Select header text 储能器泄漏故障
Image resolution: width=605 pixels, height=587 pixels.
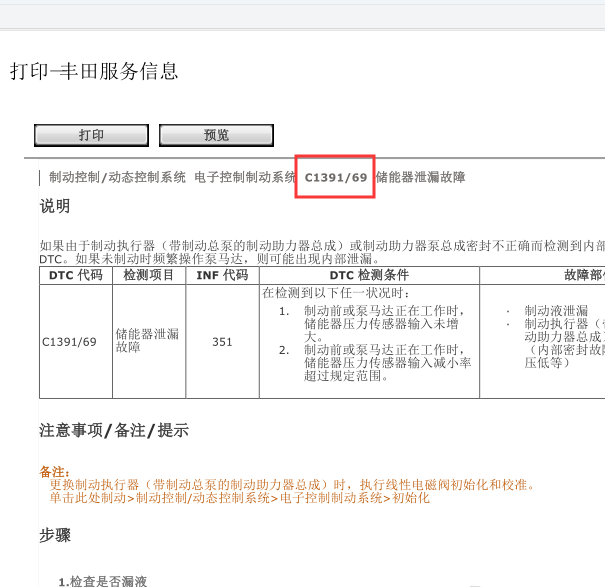[x=421, y=177]
